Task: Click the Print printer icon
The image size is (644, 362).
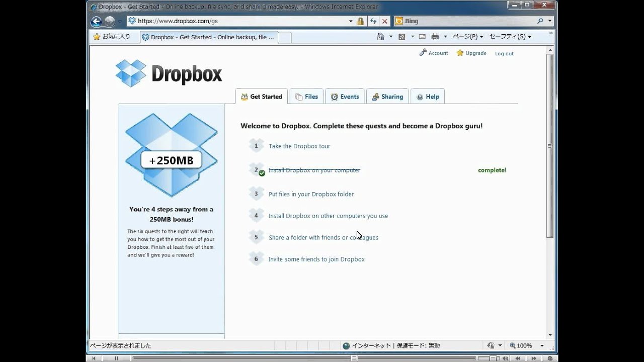Action: point(435,37)
